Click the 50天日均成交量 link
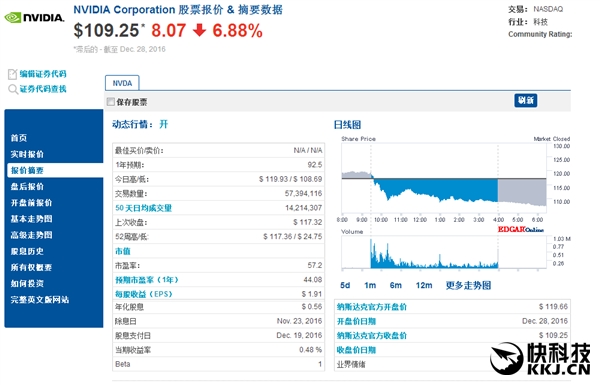Image resolution: width=600 pixels, height=385 pixels. pos(143,208)
